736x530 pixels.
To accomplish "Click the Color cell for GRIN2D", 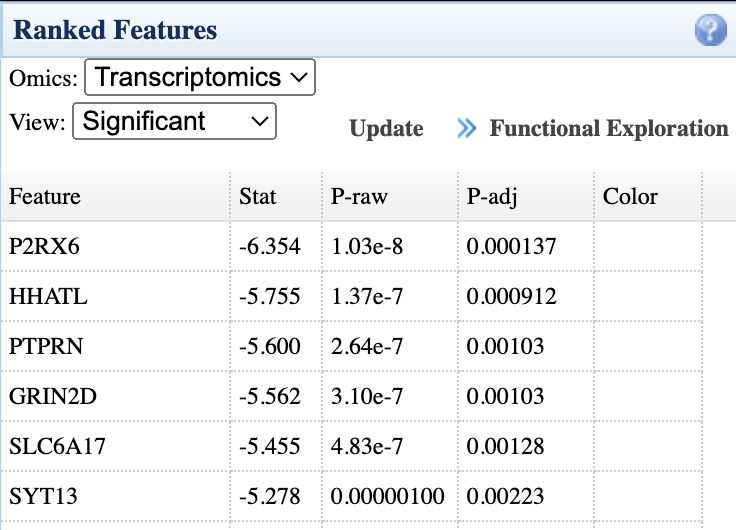I will [648, 397].
